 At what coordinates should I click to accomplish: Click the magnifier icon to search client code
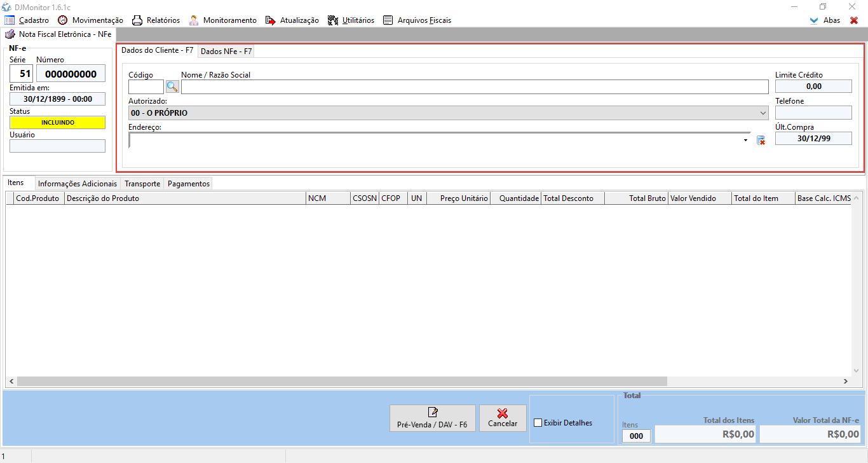click(x=172, y=87)
